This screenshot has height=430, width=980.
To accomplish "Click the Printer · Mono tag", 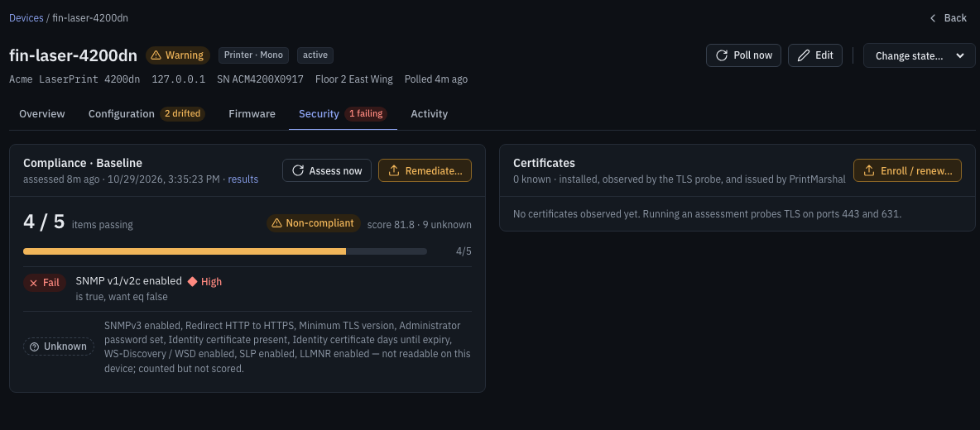I will tap(254, 55).
